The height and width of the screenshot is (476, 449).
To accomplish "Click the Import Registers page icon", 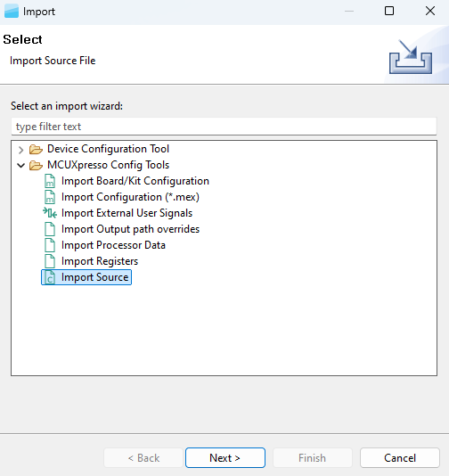I will pos(50,261).
